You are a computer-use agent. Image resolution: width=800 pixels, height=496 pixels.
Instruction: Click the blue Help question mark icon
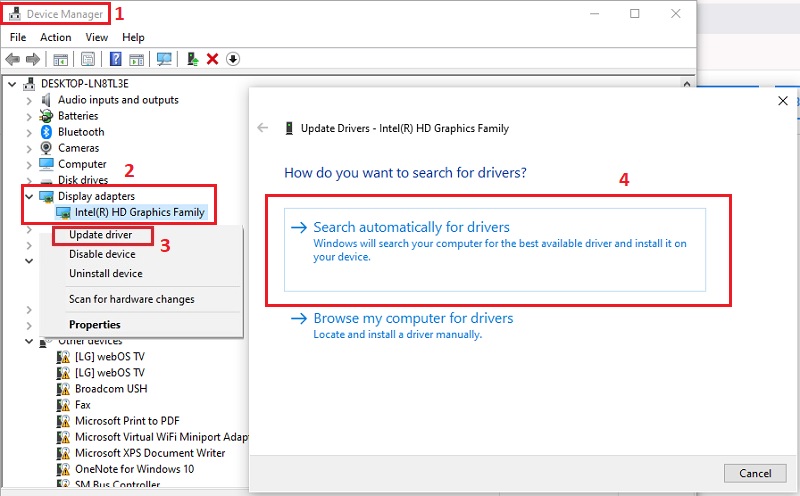coord(116,59)
